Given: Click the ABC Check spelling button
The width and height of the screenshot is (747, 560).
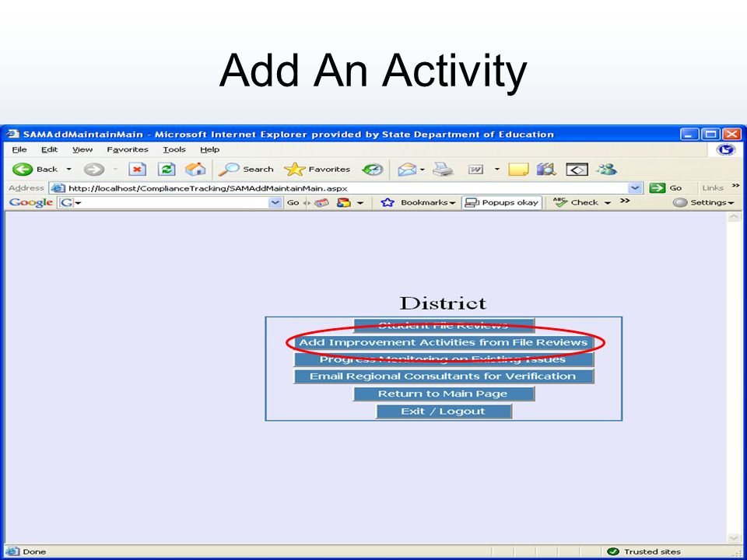Looking at the screenshot, I should click(576, 202).
